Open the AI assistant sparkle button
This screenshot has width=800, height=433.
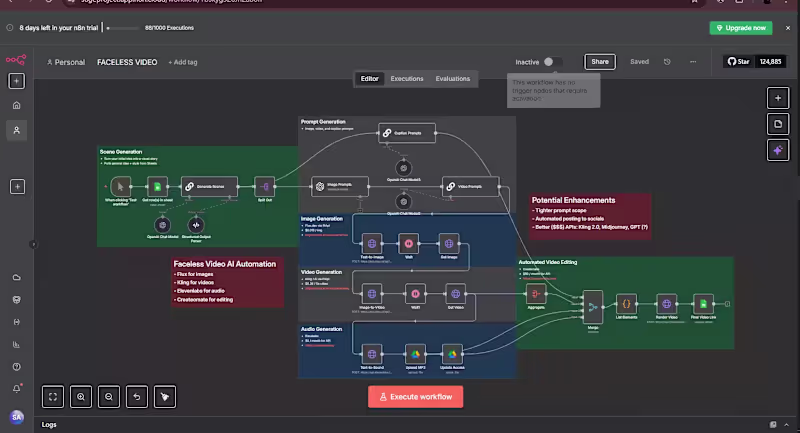778,150
